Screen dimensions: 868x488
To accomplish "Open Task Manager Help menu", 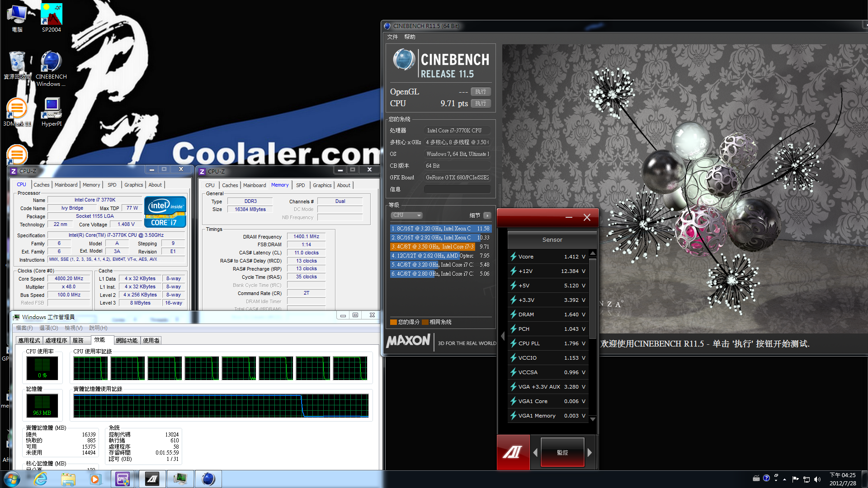I will click(98, 328).
